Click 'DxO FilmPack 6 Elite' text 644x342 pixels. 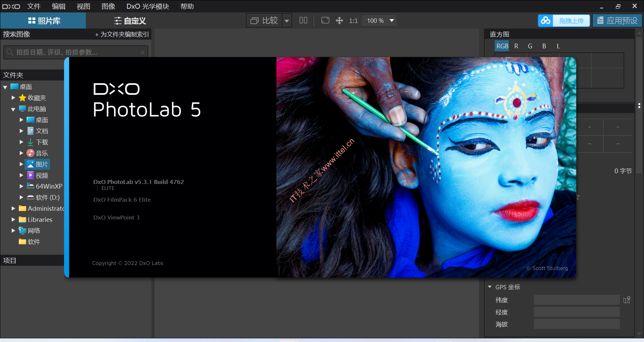pyautogui.click(x=122, y=200)
